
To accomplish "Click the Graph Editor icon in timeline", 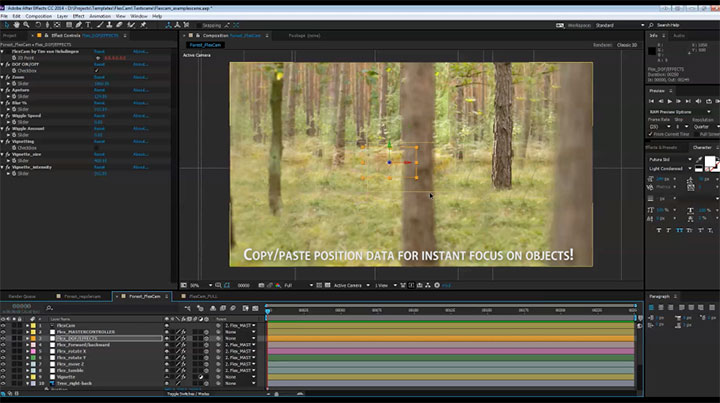I will tap(256, 308).
